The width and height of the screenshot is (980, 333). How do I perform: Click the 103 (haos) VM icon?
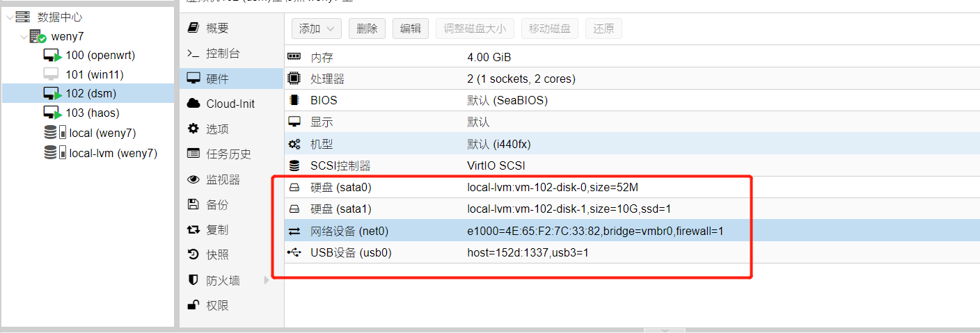click(x=53, y=113)
